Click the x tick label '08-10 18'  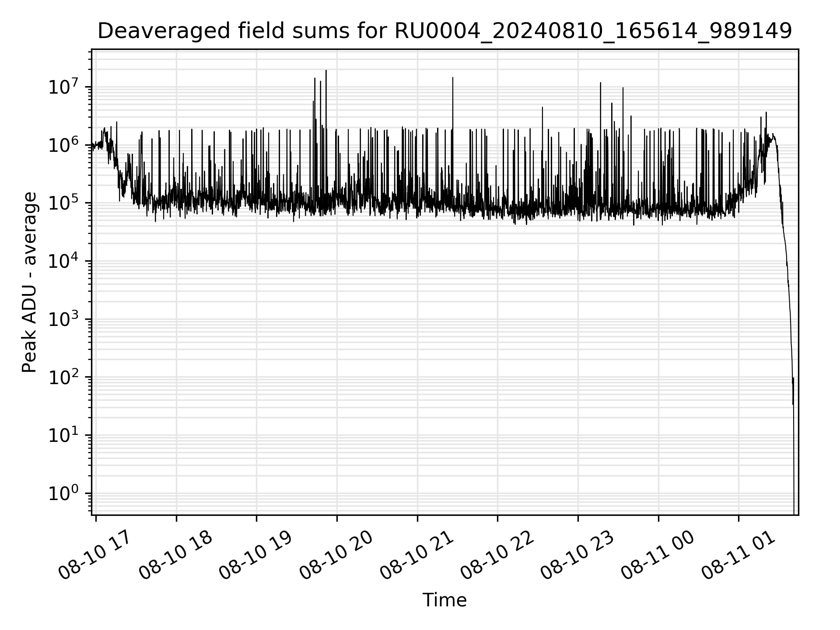tap(175, 556)
